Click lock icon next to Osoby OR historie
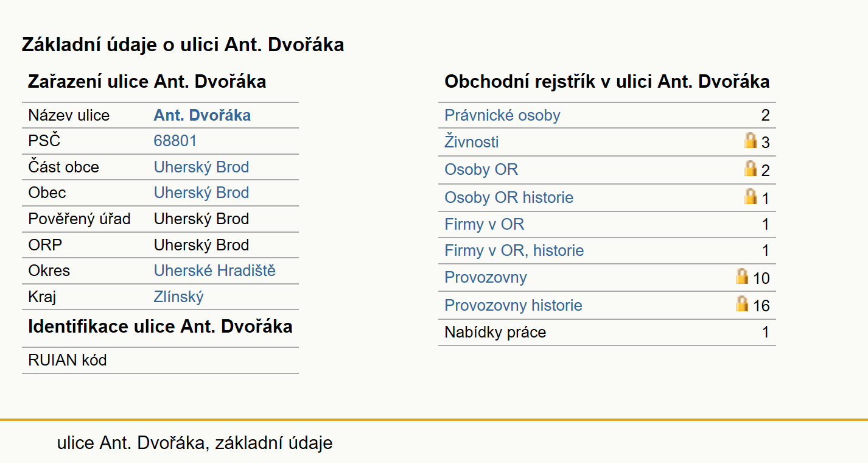Screen dimensions: 868x463 click(751, 196)
